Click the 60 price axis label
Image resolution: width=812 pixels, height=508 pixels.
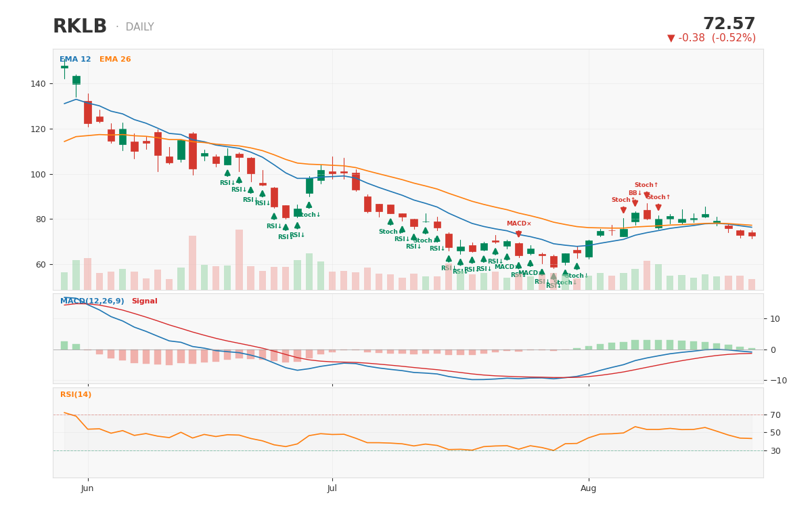(40, 265)
